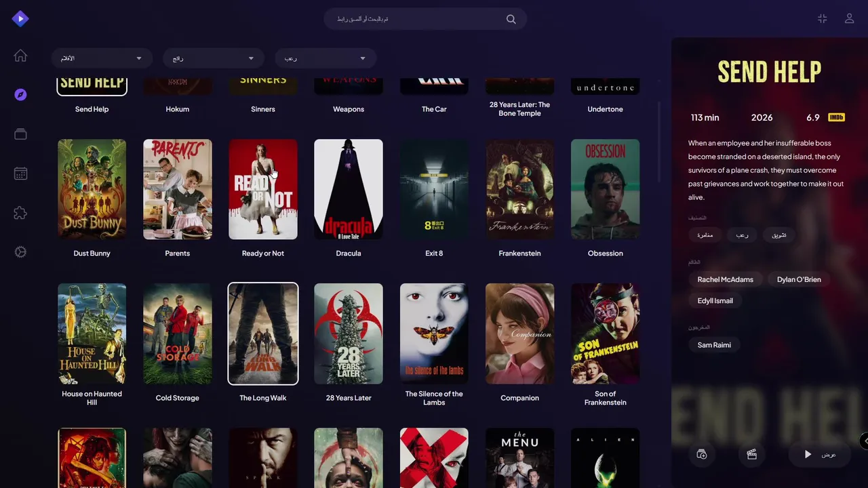Image resolution: width=868 pixels, height=488 pixels.
Task: Open the الأفلام type dropdown
Action: [102, 58]
